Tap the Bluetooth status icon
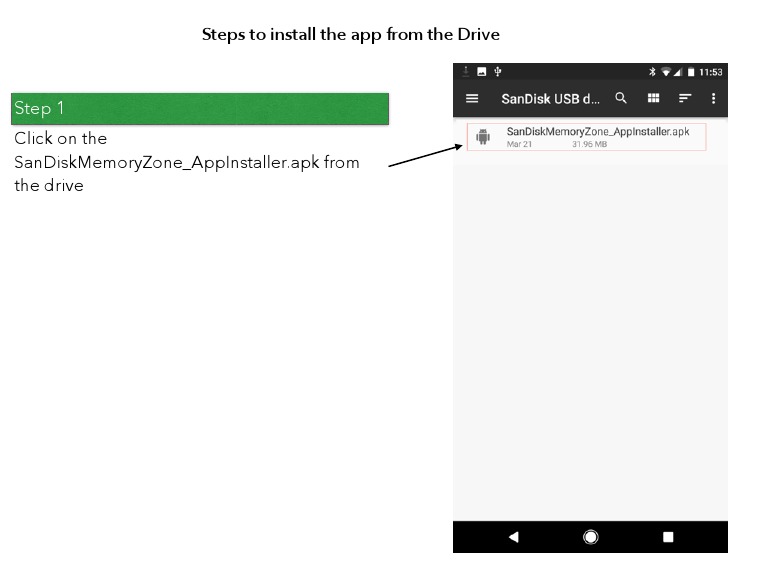768x576 pixels. [x=652, y=72]
